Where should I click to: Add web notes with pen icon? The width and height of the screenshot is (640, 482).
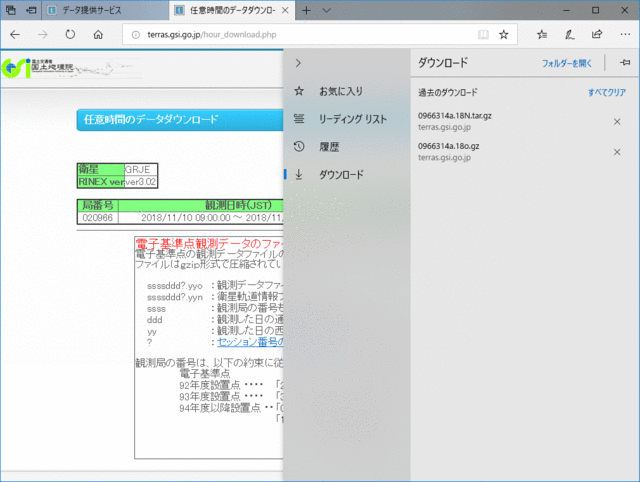tap(570, 35)
